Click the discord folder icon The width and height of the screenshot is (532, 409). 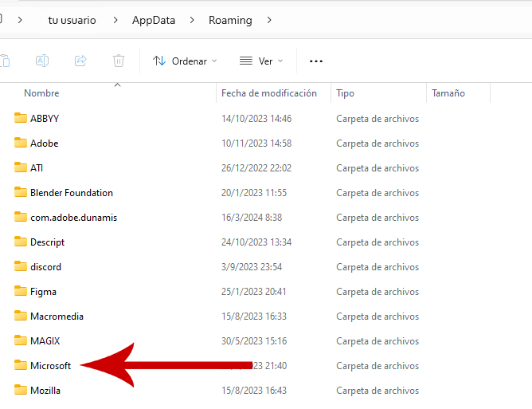coord(21,267)
